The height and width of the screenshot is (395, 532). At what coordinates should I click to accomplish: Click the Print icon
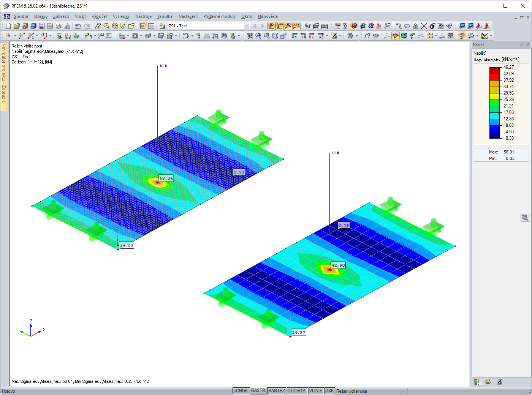point(59,26)
